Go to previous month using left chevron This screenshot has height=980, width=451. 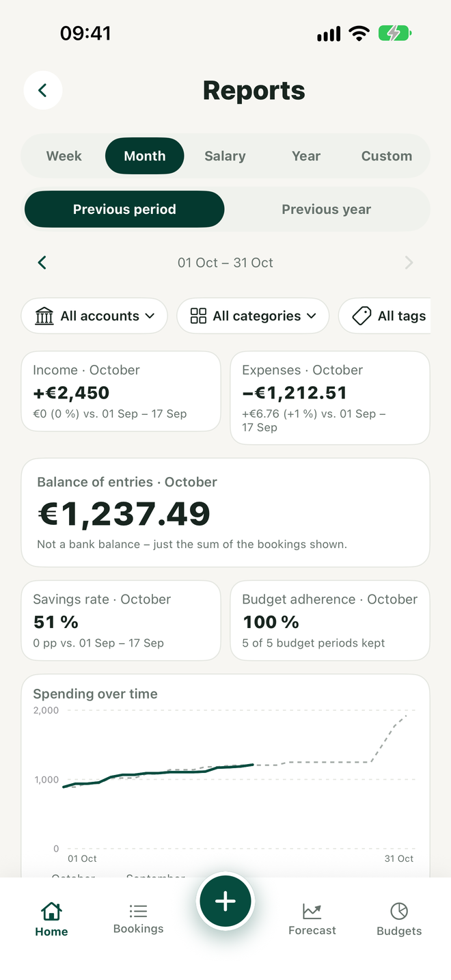[x=42, y=262]
